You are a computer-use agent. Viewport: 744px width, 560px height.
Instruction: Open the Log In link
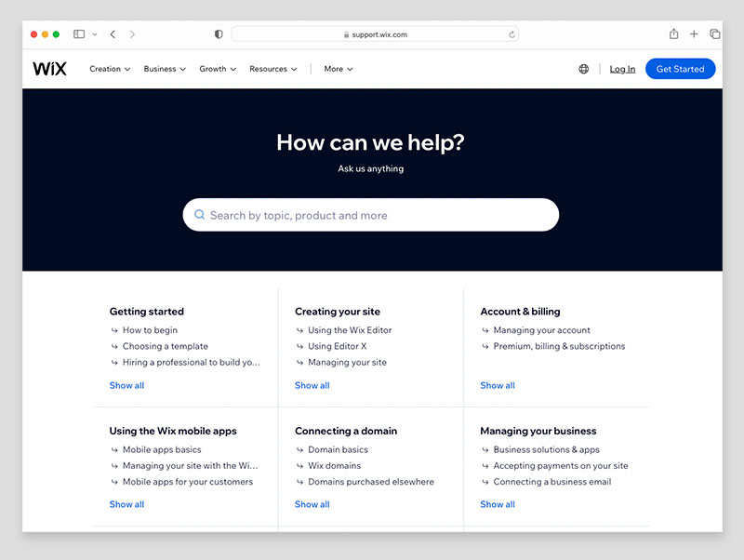(x=622, y=69)
